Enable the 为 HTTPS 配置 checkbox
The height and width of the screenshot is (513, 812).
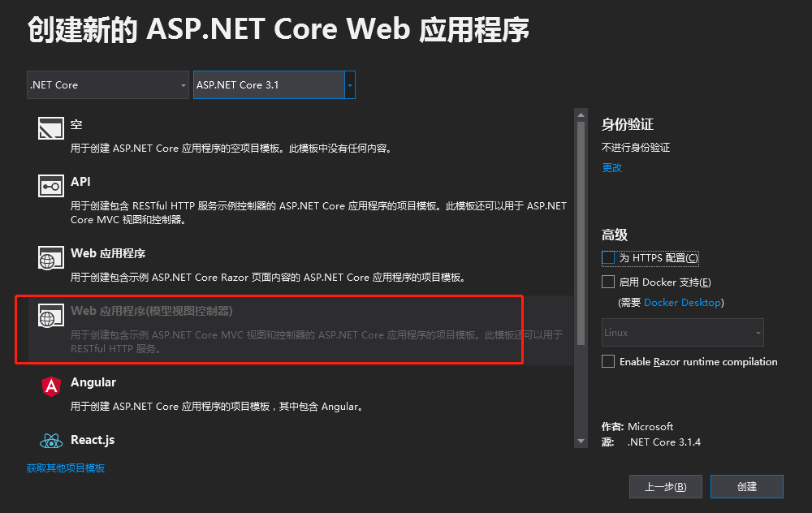tap(608, 258)
